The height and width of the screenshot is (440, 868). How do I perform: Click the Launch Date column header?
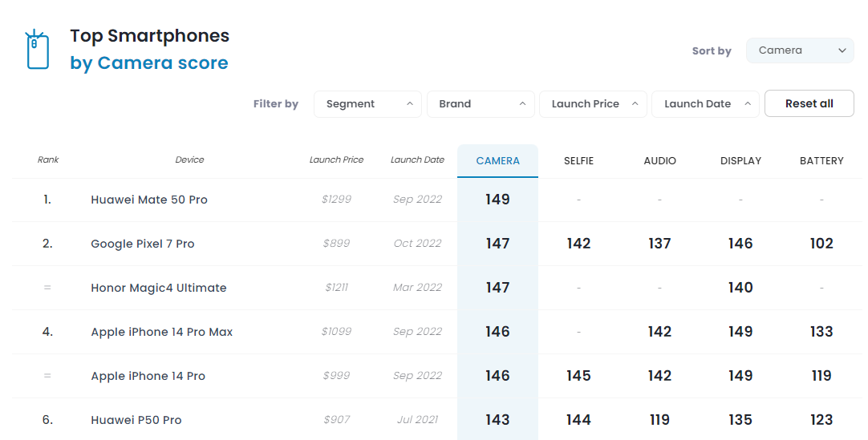pos(417,159)
